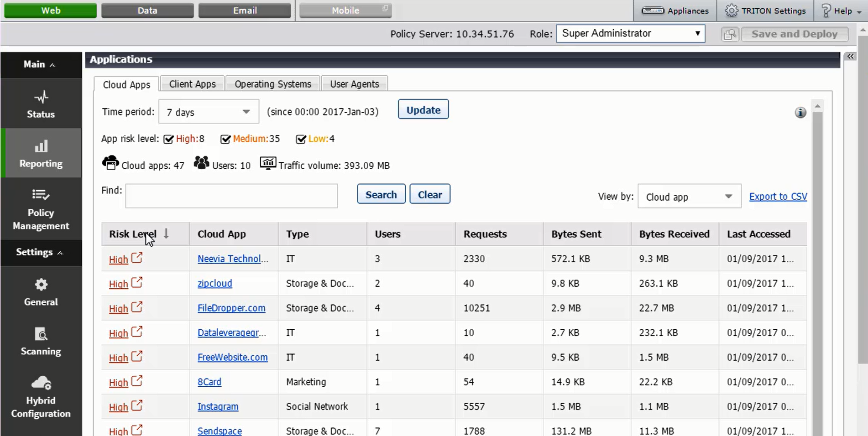This screenshot has width=868, height=436.
Task: Open the Time period dropdown
Action: [209, 112]
